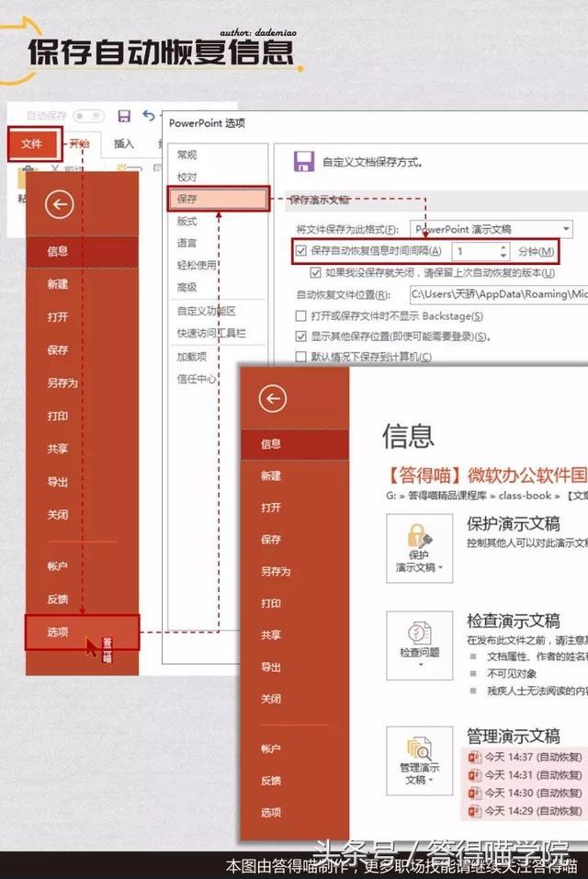Open the 将文件保存为此格式 dropdown

[492, 229]
